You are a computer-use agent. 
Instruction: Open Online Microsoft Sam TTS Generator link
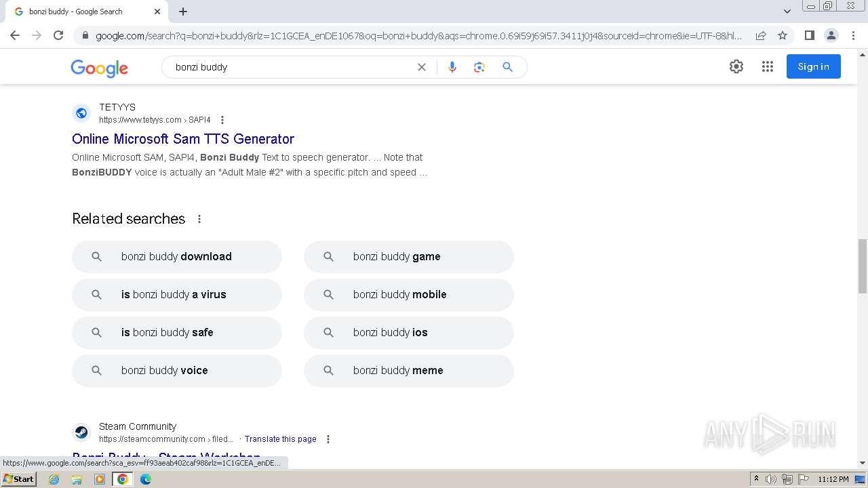pyautogui.click(x=183, y=139)
